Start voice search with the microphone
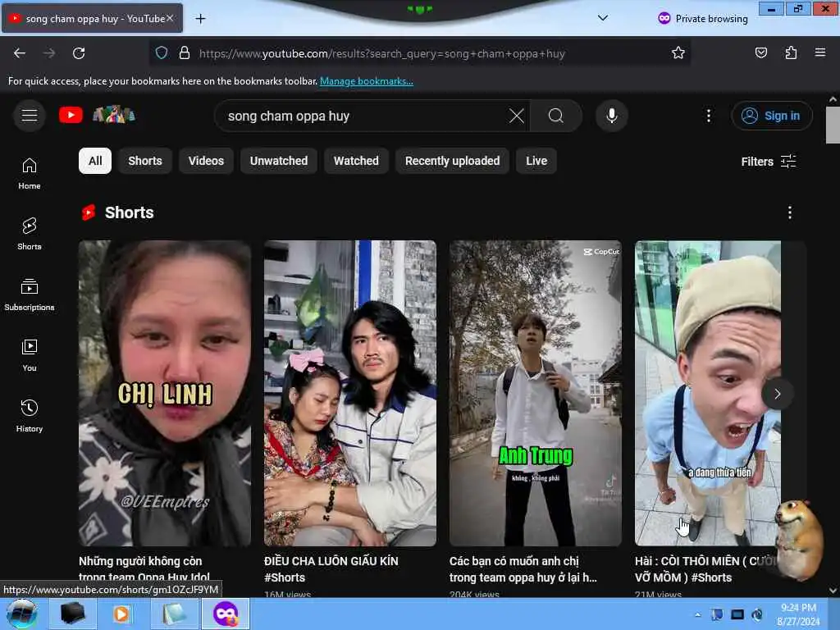The width and height of the screenshot is (840, 630). tap(611, 116)
